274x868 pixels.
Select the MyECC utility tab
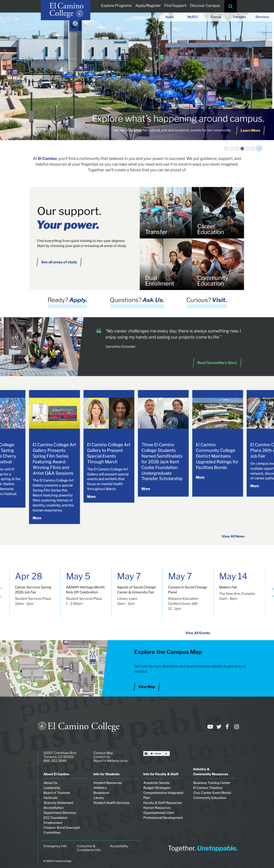pyautogui.click(x=193, y=17)
